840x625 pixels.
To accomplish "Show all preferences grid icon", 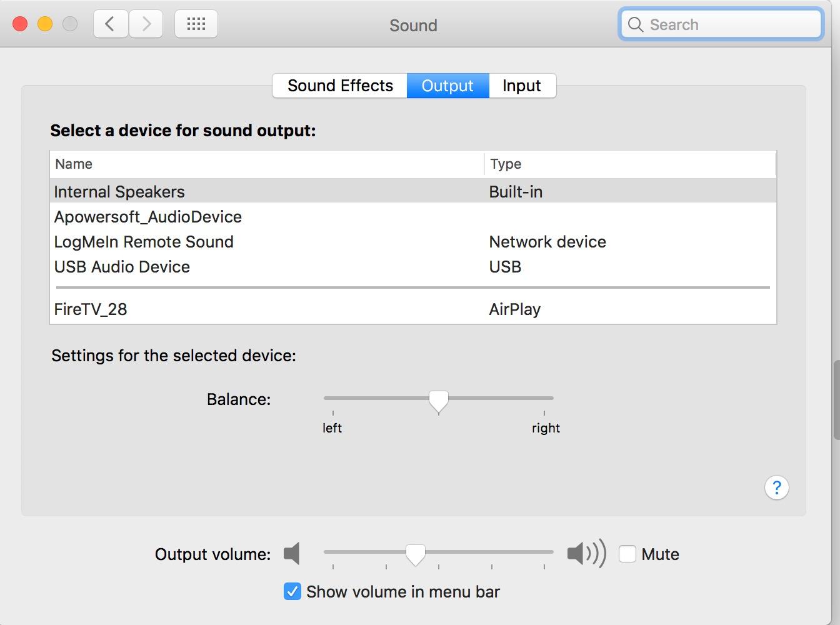I will pos(196,24).
